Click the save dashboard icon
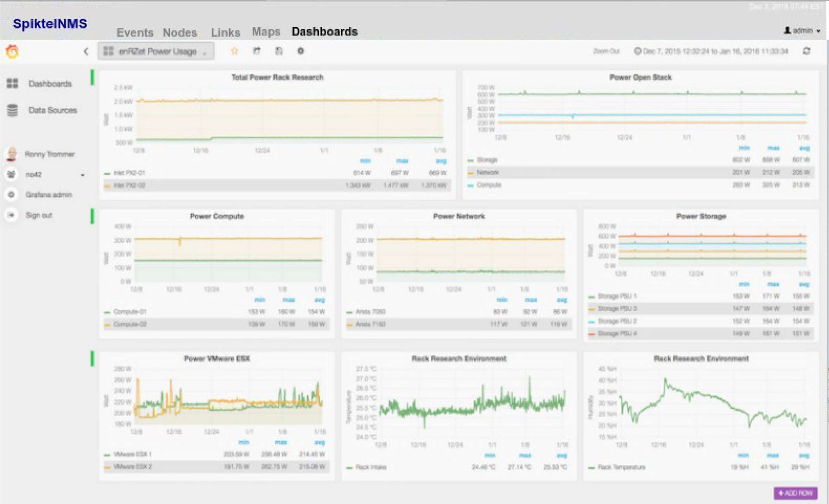The height and width of the screenshot is (504, 829). point(279,51)
